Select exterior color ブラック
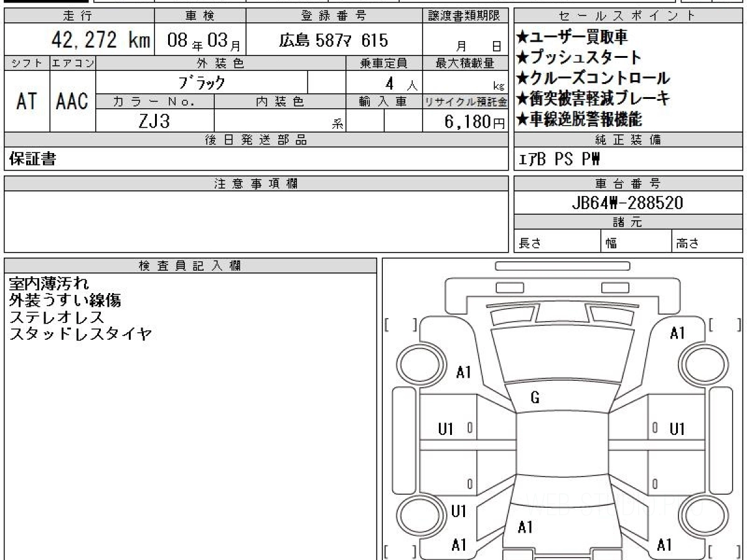 (202, 82)
